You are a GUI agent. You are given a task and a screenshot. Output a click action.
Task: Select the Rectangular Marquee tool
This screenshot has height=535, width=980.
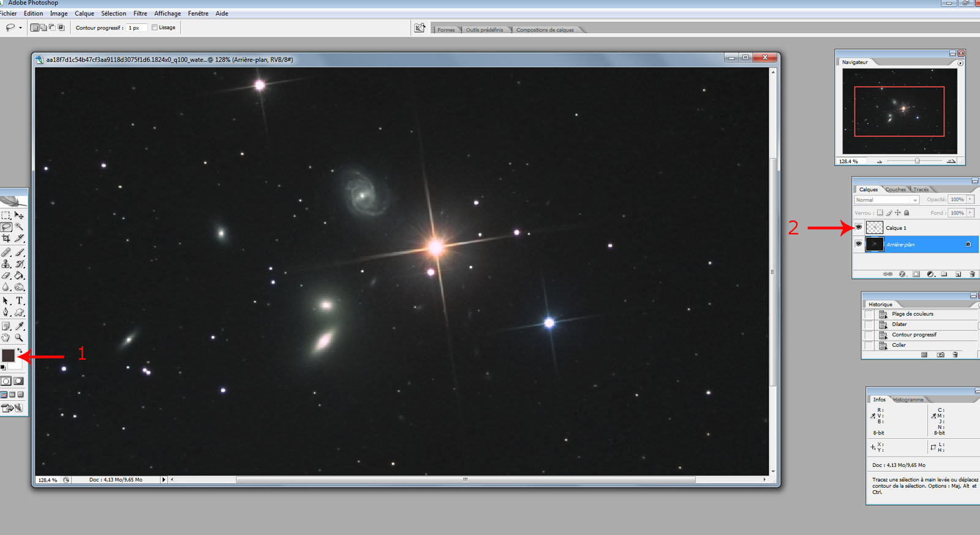(x=6, y=215)
